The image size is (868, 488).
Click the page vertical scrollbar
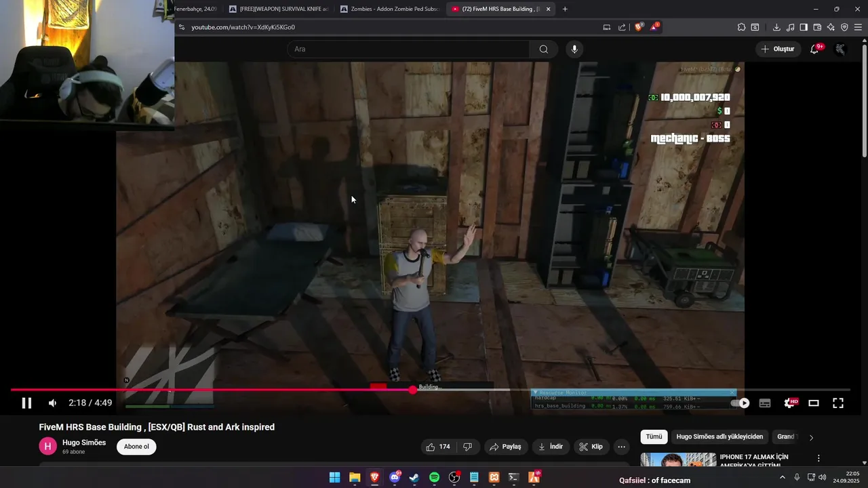(x=864, y=102)
